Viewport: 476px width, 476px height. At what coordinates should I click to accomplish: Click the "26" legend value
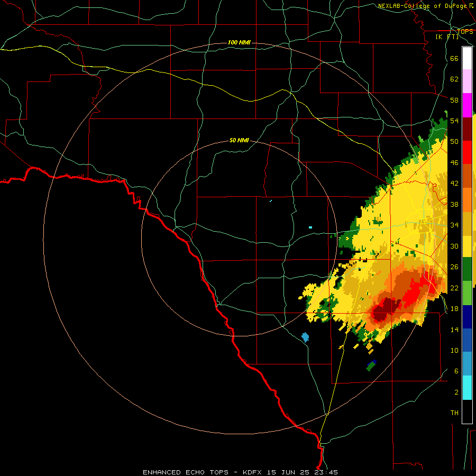point(454,267)
